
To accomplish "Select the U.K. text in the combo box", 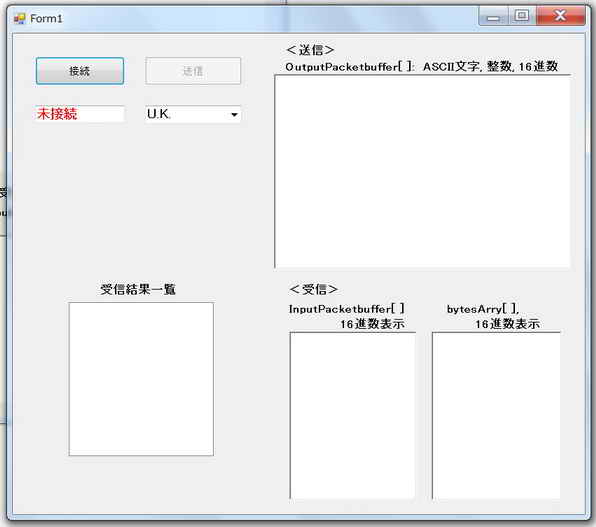I will point(159,114).
